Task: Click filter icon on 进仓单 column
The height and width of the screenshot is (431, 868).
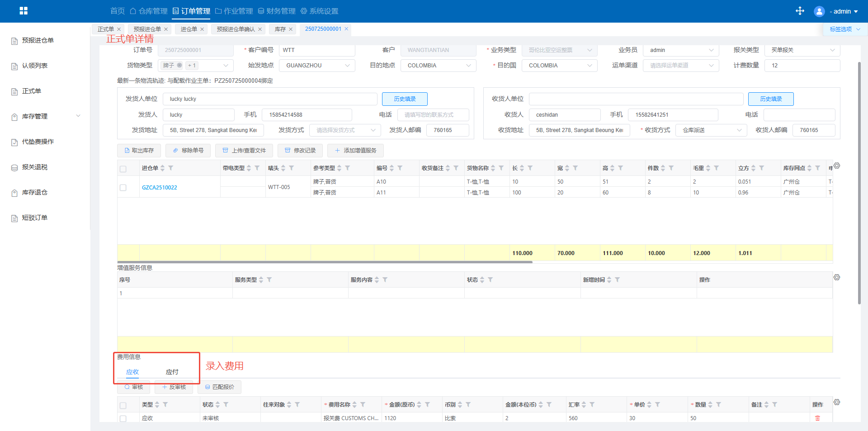Action: (x=171, y=168)
